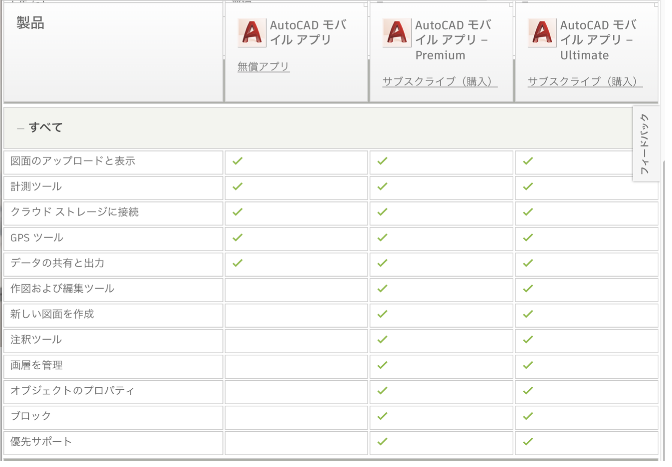The height and width of the screenshot is (467, 672).
Task: Click the AutoCAD icon in the Ultimate column
Action: (x=542, y=33)
